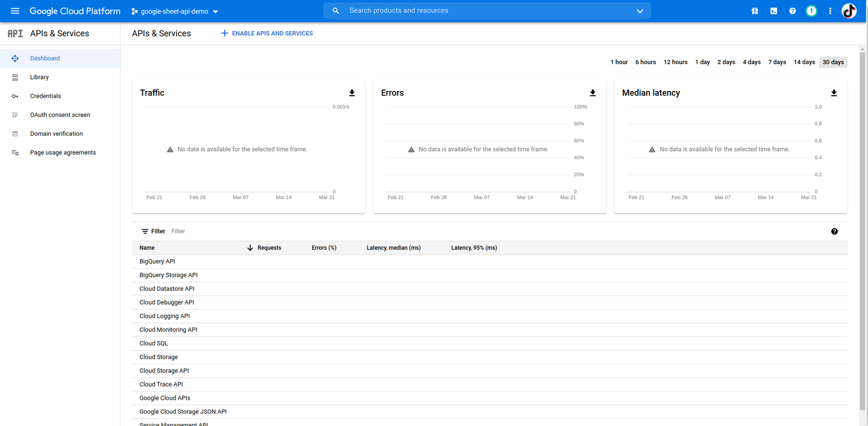The height and width of the screenshot is (426, 868).
Task: Open Google Cloud Storage JSON API
Action: 183,412
